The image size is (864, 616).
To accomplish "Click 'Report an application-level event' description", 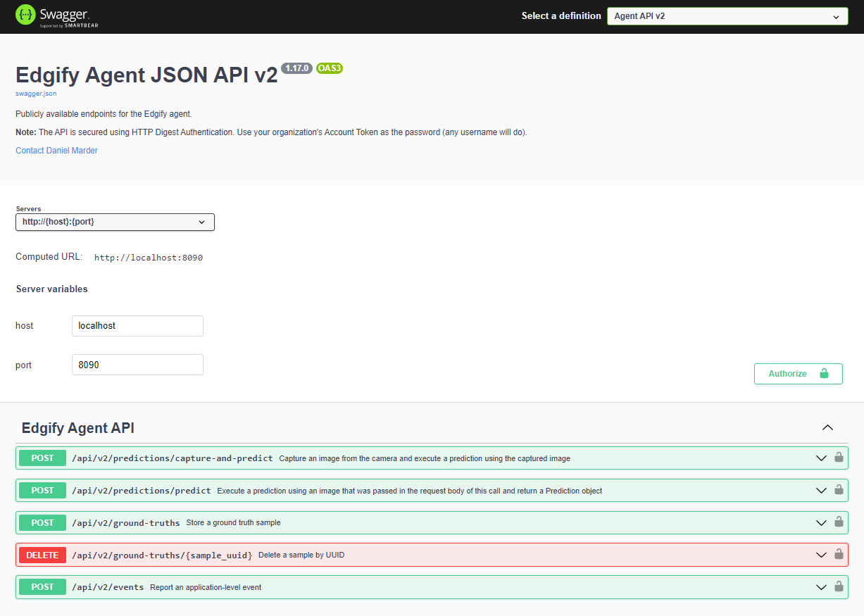I will tap(206, 587).
